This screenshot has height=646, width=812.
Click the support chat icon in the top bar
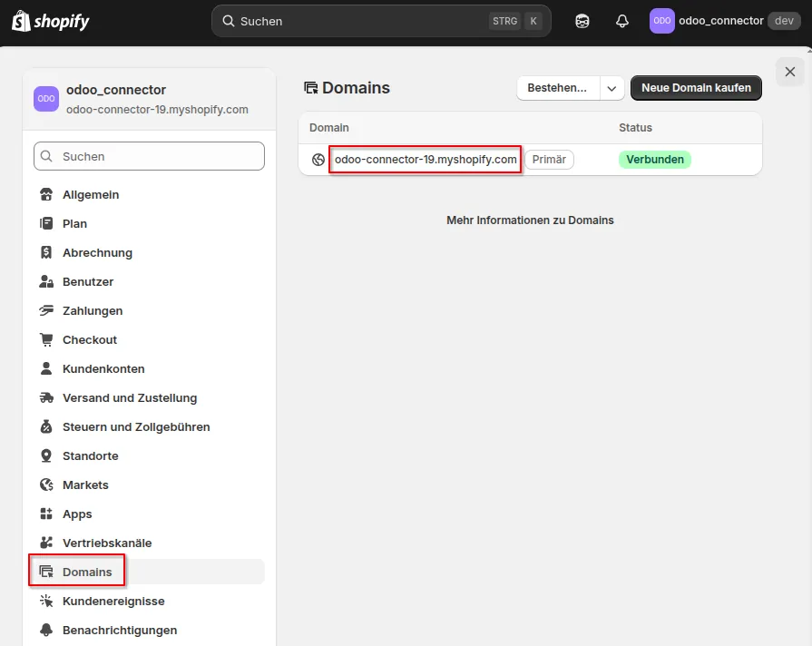(582, 20)
